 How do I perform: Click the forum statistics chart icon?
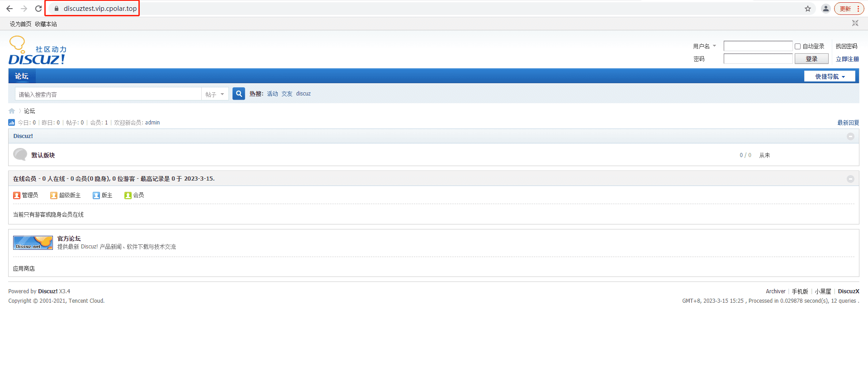coord(12,123)
